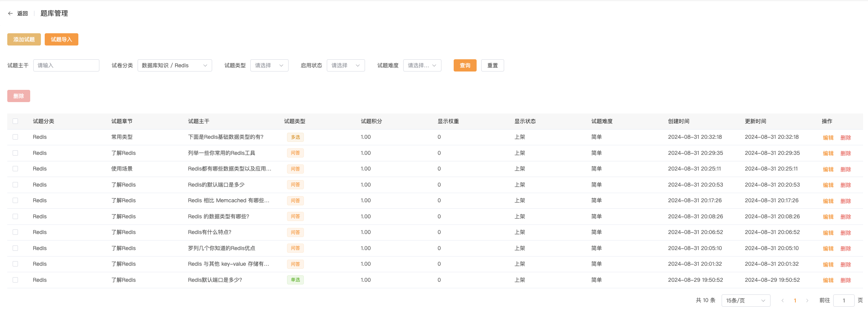The width and height of the screenshot is (868, 312).
Task: Check the row 下面是Redis基础数据类型的有?
Action: coord(15,137)
